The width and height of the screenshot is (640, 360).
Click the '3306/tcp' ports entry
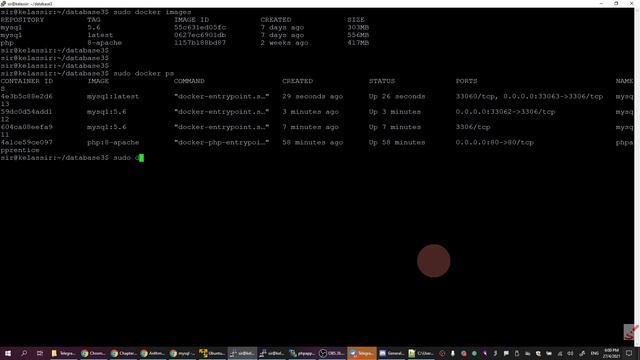473,127
